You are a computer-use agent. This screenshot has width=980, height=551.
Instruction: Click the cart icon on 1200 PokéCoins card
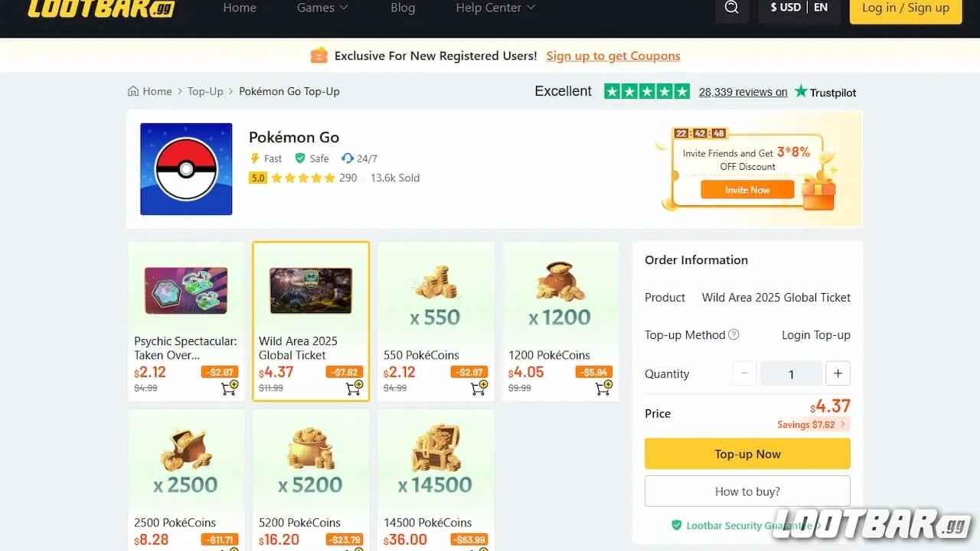click(x=603, y=388)
